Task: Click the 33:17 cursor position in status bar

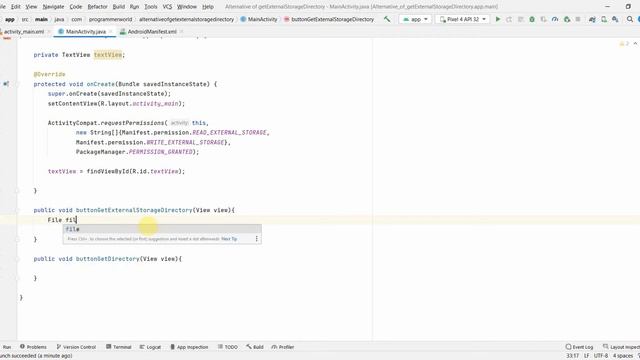Action: coord(573,356)
